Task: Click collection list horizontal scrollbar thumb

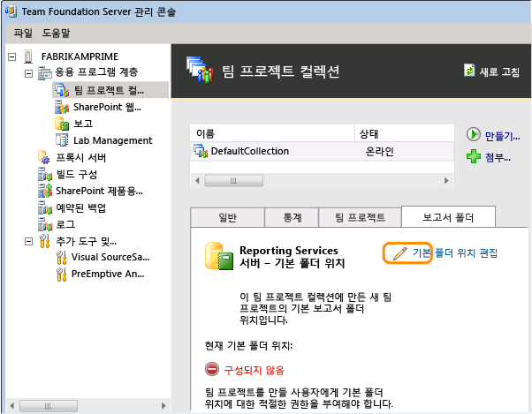Action: point(234,181)
